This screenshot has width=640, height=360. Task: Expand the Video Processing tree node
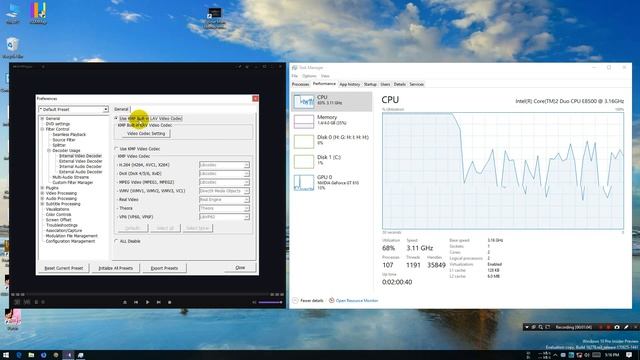tap(42, 193)
